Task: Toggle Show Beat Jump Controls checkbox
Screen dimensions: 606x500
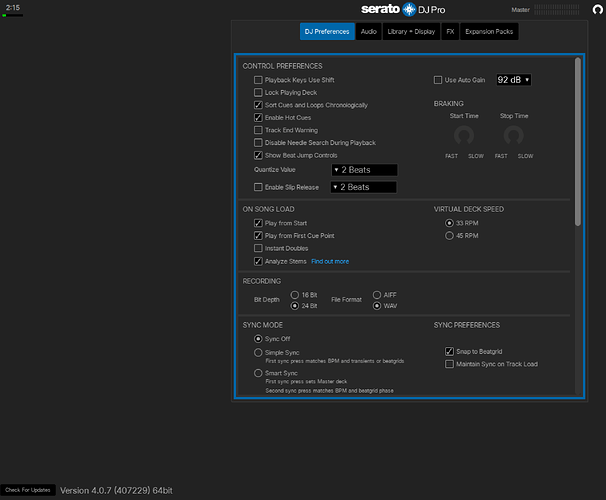Action: click(258, 155)
